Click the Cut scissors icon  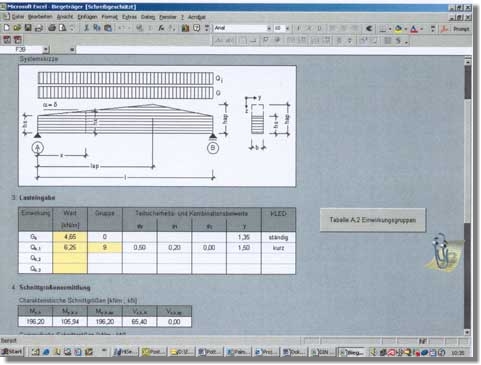[x=86, y=28]
